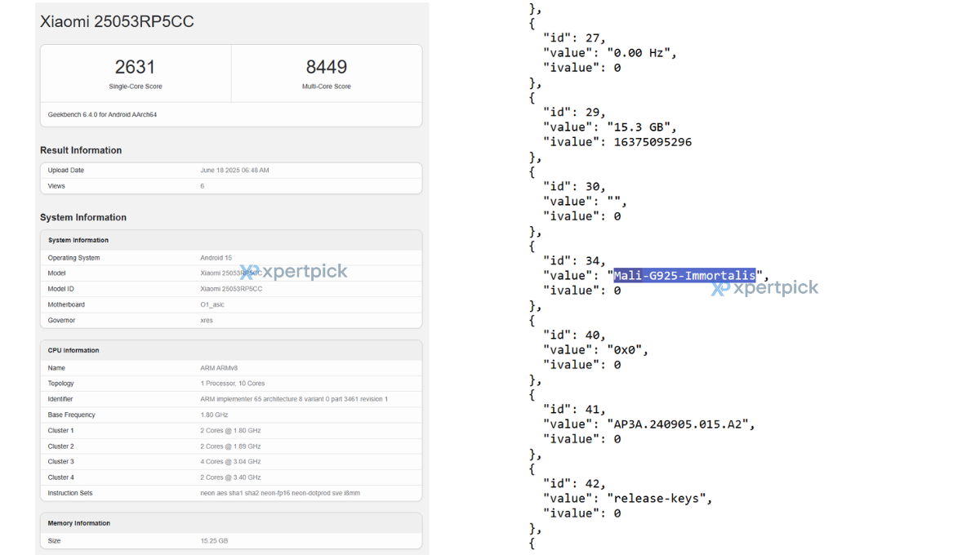
Task: Select the governor value xres
Action: coord(207,320)
